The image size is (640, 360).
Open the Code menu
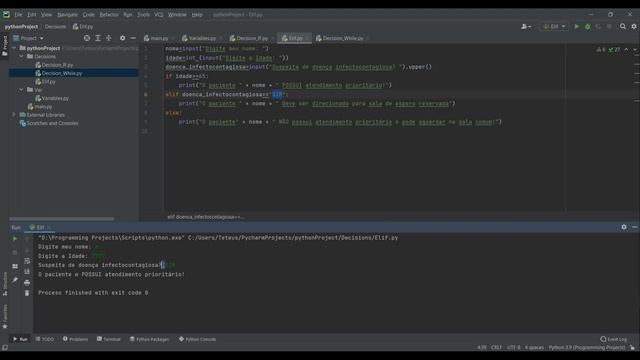point(88,15)
